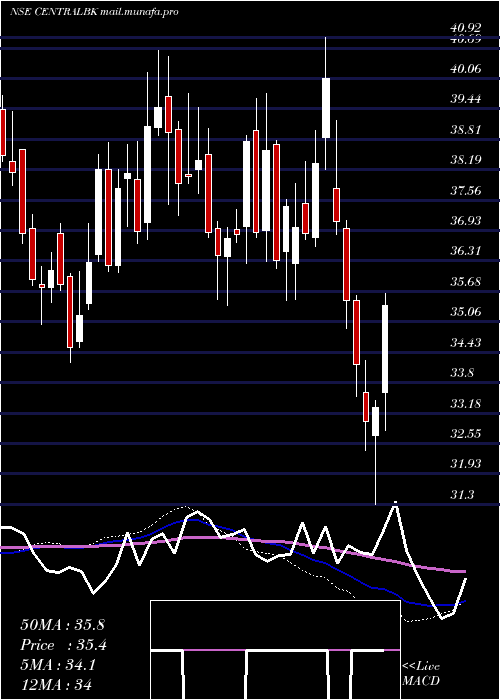
Task: Click the 31.93 price axis label
Action: 467,464
